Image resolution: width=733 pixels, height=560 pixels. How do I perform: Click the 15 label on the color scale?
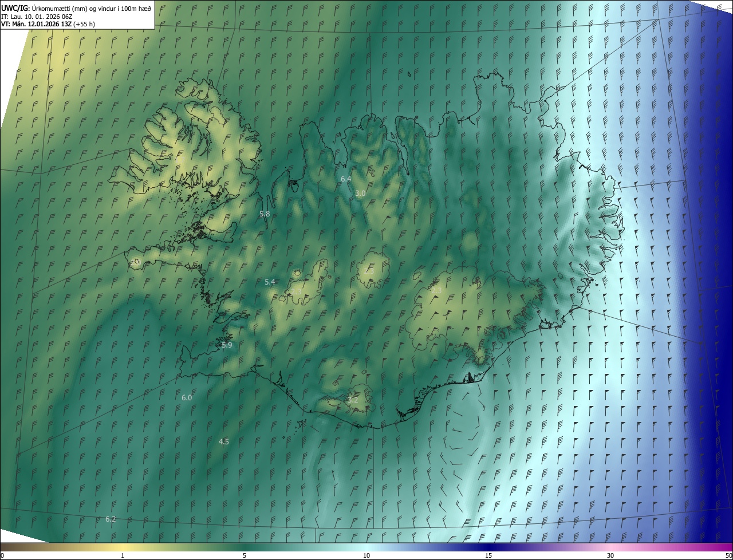coord(488,555)
